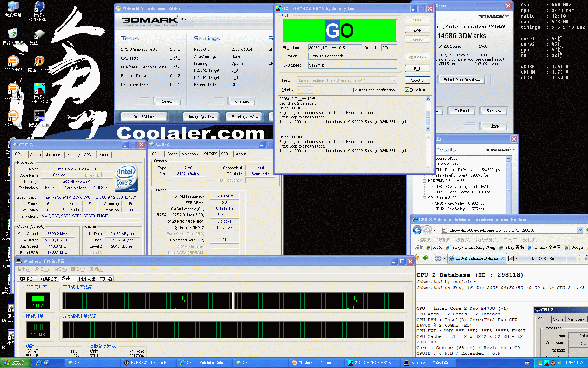Open the 3DMark03 desktop icon
The image size is (588, 368).
(13, 64)
